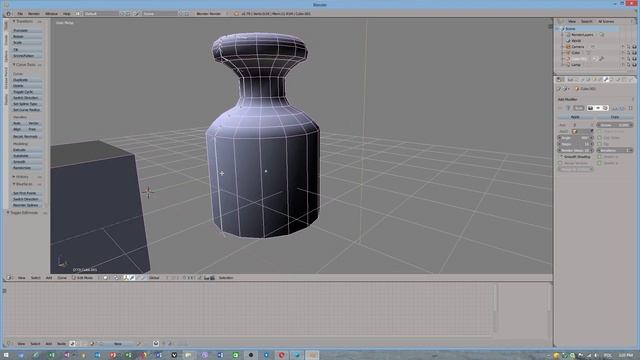Toggle Cube renderability camera icon
The width and height of the screenshot is (640, 360).
[634, 53]
